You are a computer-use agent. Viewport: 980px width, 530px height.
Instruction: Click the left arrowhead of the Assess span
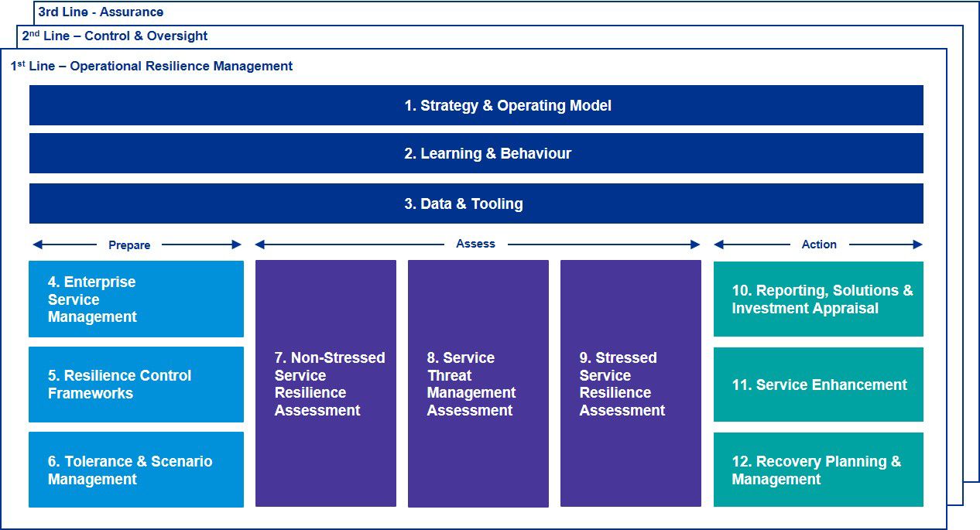point(260,244)
